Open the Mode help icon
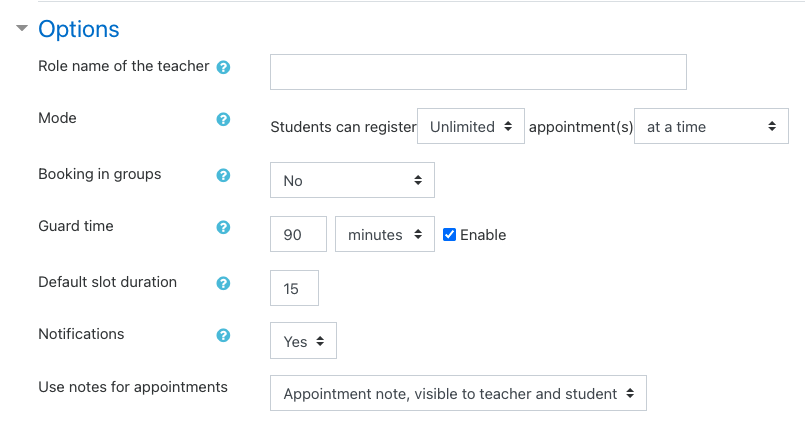The width and height of the screenshot is (805, 425). coord(223,120)
